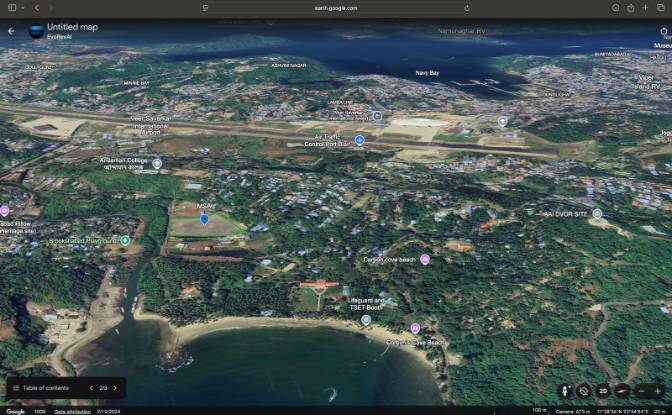Go back using the project back arrow

[11, 31]
